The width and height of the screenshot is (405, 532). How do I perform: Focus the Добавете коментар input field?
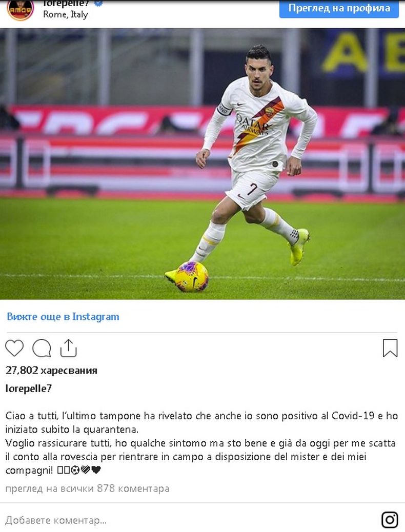pyautogui.click(x=190, y=520)
